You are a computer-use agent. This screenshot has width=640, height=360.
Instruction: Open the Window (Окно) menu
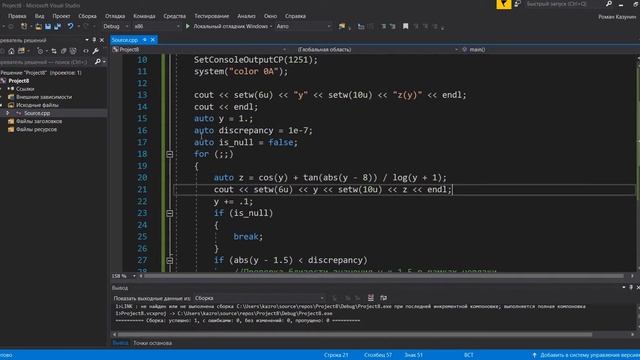[270, 16]
